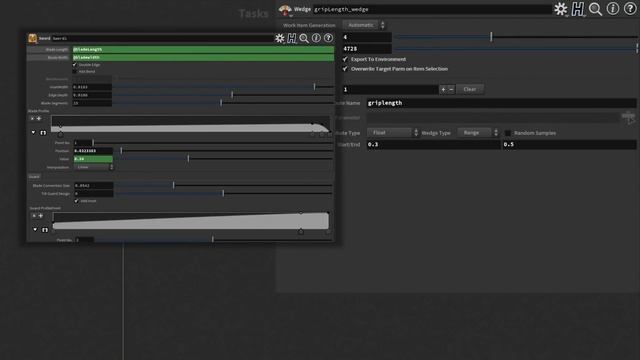The width and height of the screenshot is (640, 360).
Task: Click Blade Width green expression field
Action: 203,58
